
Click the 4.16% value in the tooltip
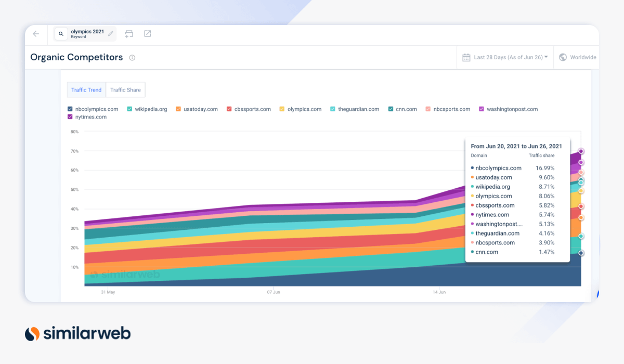point(547,233)
